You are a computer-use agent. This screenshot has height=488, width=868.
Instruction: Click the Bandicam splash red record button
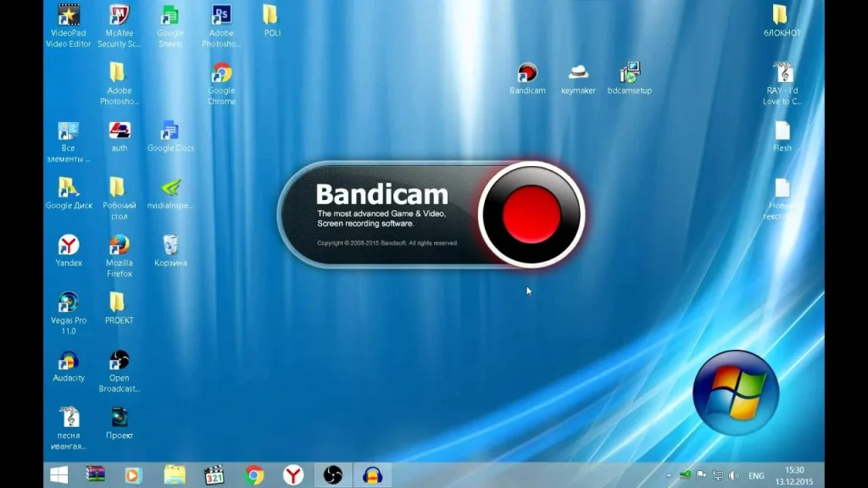[531, 214]
